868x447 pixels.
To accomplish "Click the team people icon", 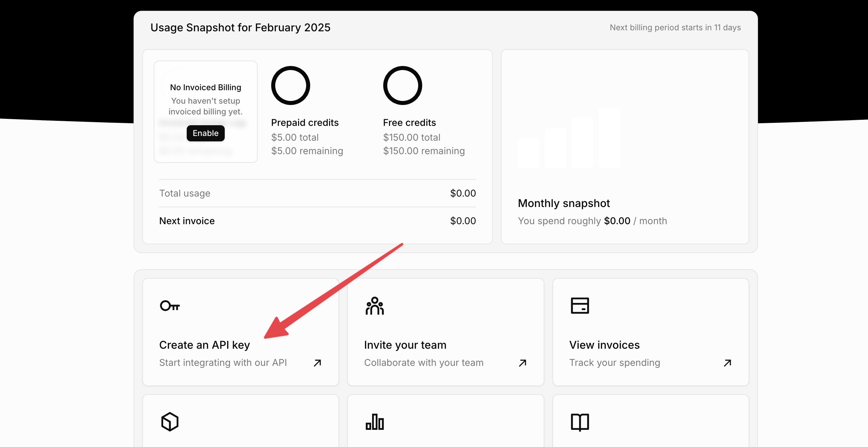I will 375,306.
